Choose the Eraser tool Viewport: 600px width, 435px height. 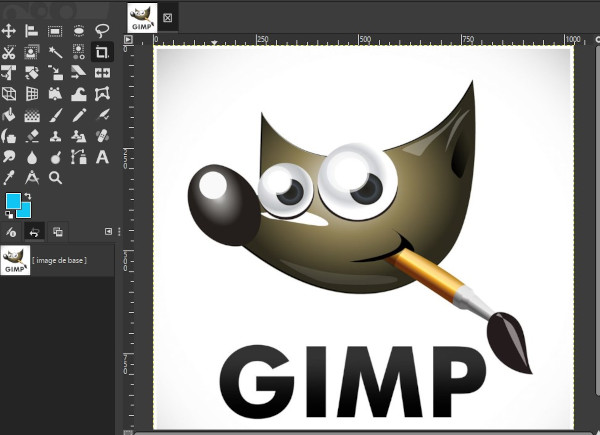point(32,136)
